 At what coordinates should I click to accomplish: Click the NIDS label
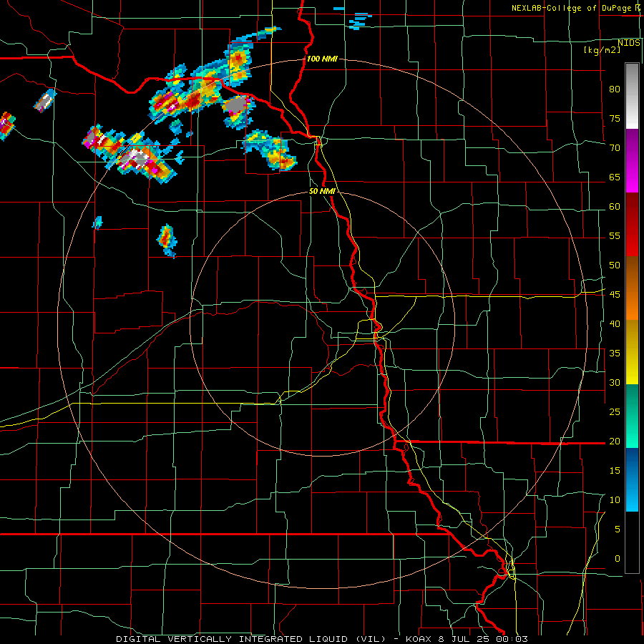[629, 43]
